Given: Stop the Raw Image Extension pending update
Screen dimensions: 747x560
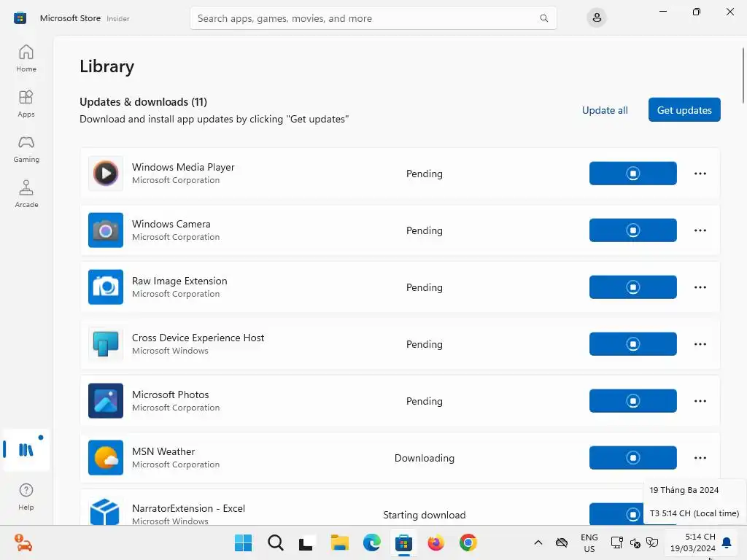Looking at the screenshot, I should 632,287.
